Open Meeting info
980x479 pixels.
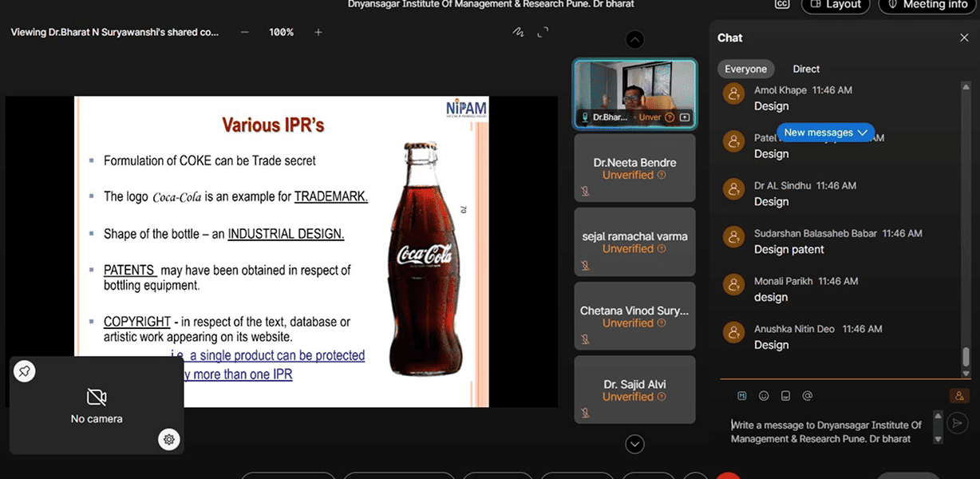click(927, 5)
